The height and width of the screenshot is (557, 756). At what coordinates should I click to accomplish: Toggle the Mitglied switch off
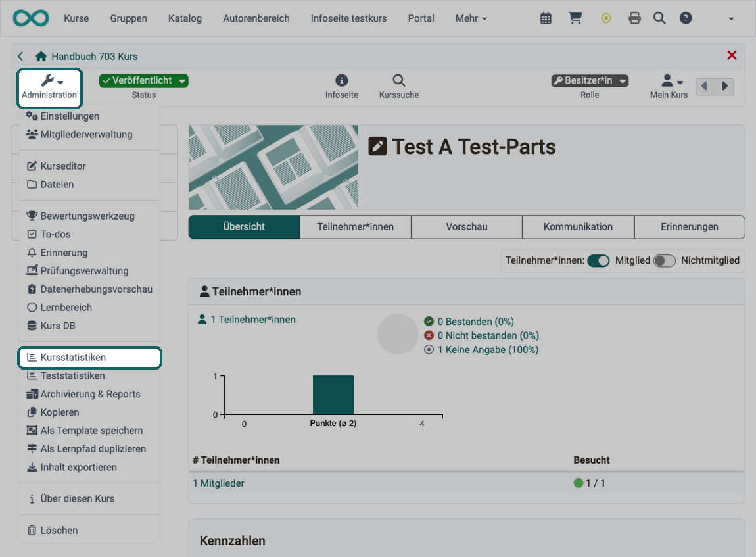coord(598,261)
